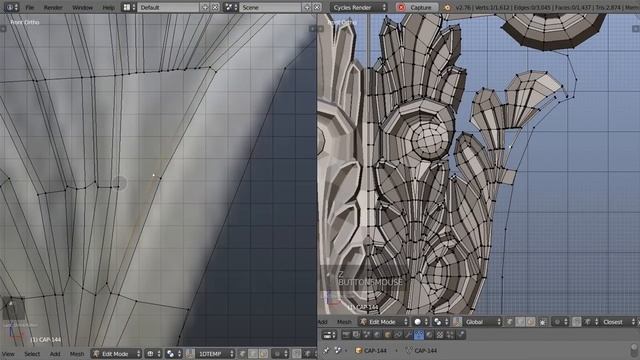
Task: Click the Blender logo in info header
Action: (x=447, y=7)
